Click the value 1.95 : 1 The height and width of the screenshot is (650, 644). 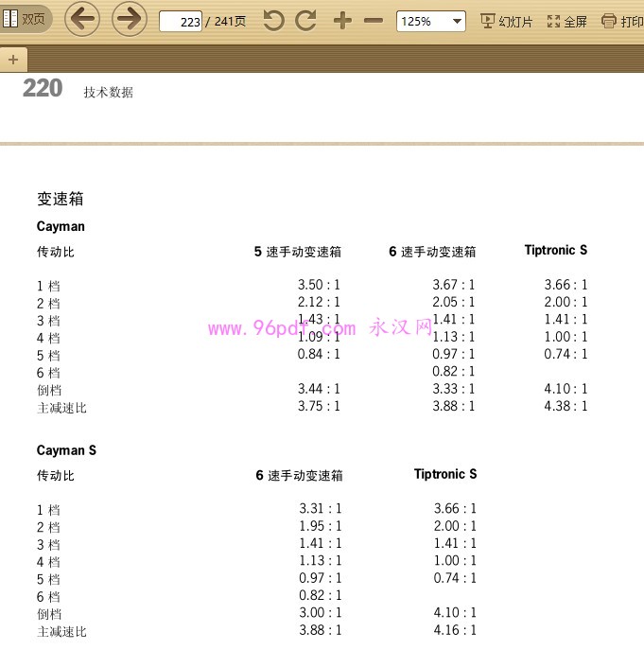(321, 526)
